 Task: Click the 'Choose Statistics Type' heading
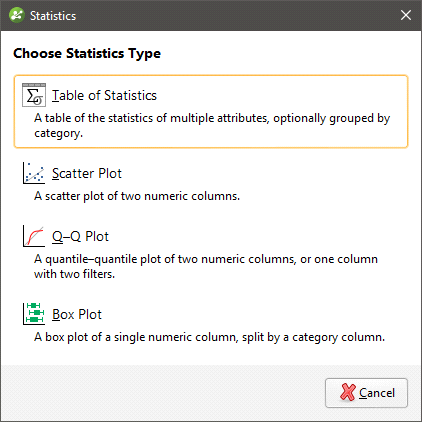coord(87,54)
